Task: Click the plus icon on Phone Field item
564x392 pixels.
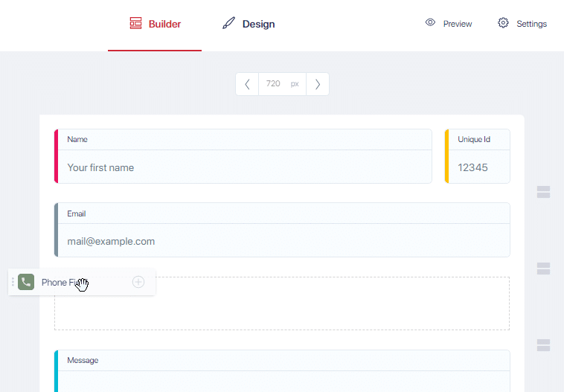Action: [138, 282]
